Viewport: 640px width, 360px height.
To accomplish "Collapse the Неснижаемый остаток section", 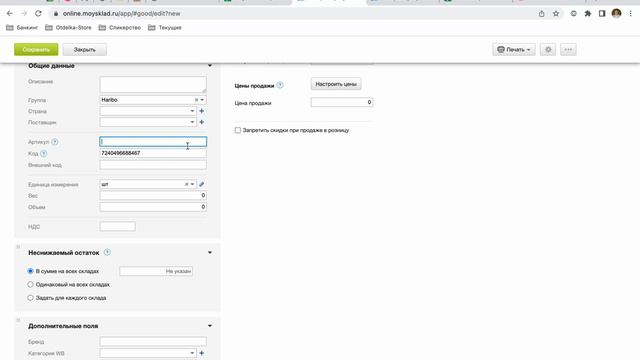I will click(x=210, y=253).
